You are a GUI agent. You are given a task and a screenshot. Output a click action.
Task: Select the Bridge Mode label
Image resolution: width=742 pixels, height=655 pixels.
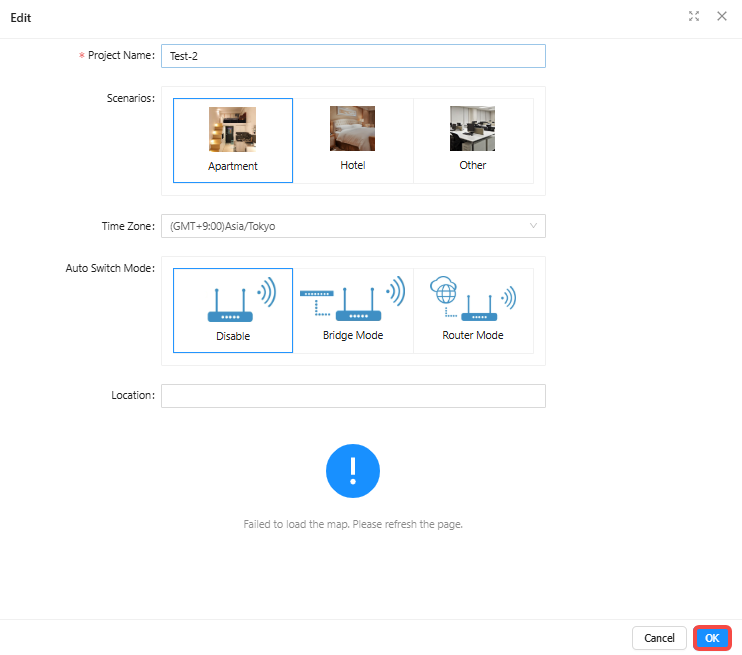352,335
